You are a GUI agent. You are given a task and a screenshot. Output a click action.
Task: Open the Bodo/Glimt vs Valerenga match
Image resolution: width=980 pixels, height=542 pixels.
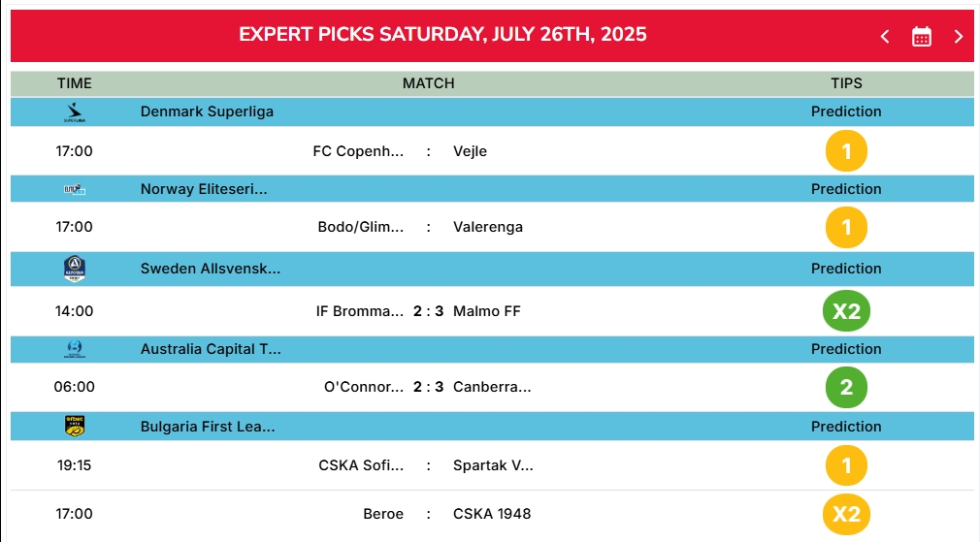click(x=420, y=227)
